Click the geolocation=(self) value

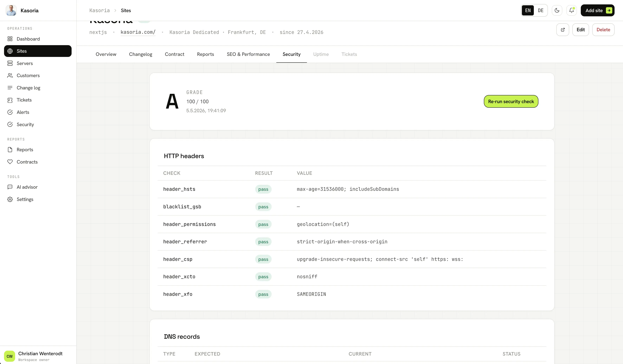coord(323,224)
